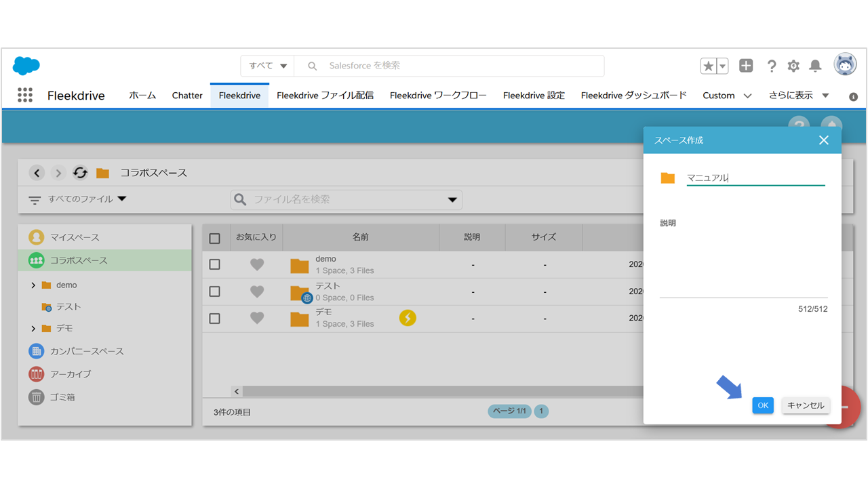This screenshot has width=868, height=488.
Task: Open Fleekdrive ワークフロー tab
Action: tap(438, 96)
